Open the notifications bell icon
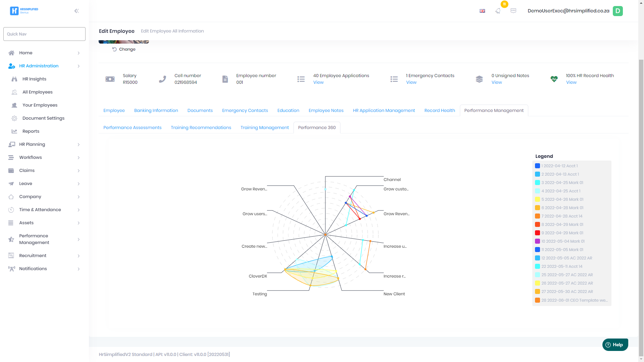The width and height of the screenshot is (644, 362). (498, 11)
